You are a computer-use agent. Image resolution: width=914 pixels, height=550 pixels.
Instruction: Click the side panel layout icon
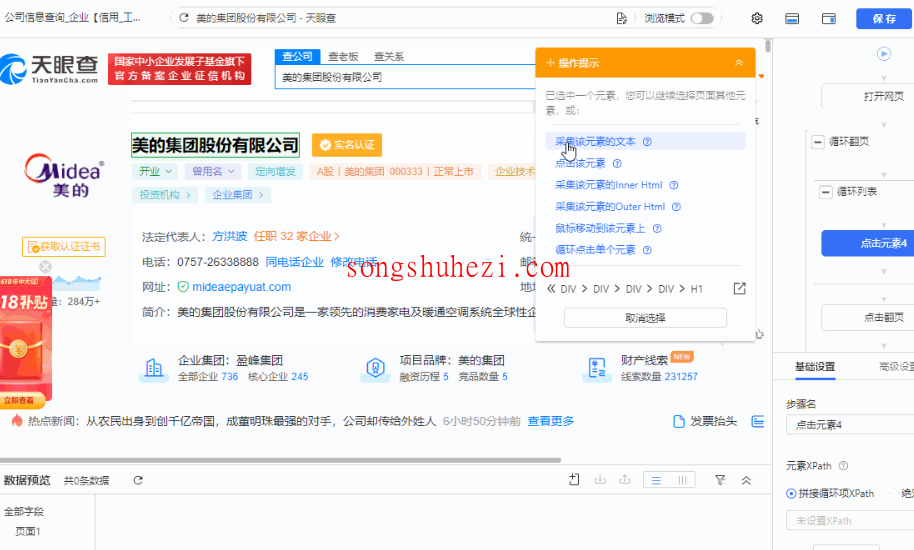829,19
